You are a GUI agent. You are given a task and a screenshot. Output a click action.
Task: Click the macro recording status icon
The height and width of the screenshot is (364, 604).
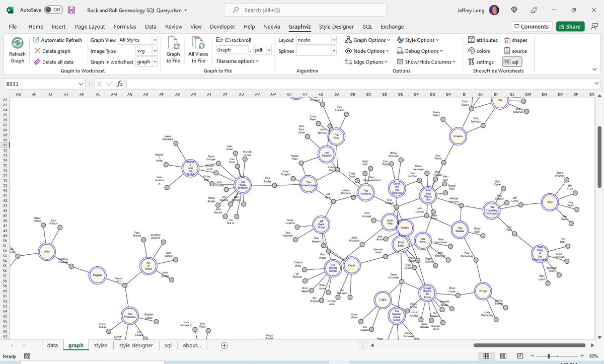coord(27,356)
